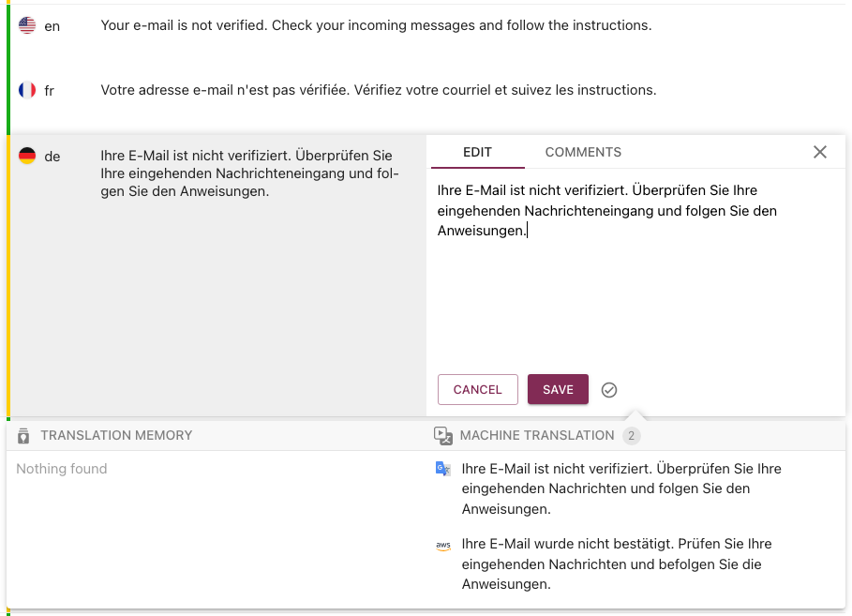Viewport: 852px width, 616px height.
Task: Click the machine translation count badge
Action: click(631, 435)
